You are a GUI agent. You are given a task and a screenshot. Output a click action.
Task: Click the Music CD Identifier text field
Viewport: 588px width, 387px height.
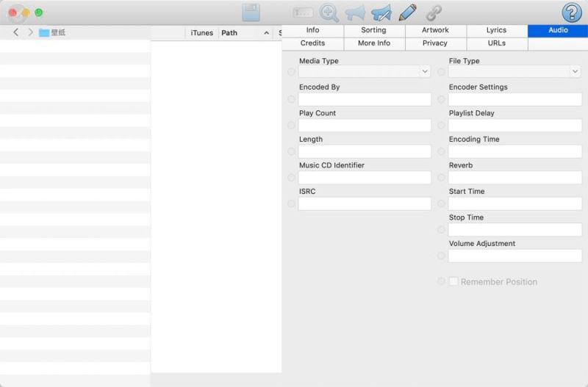[x=365, y=178]
